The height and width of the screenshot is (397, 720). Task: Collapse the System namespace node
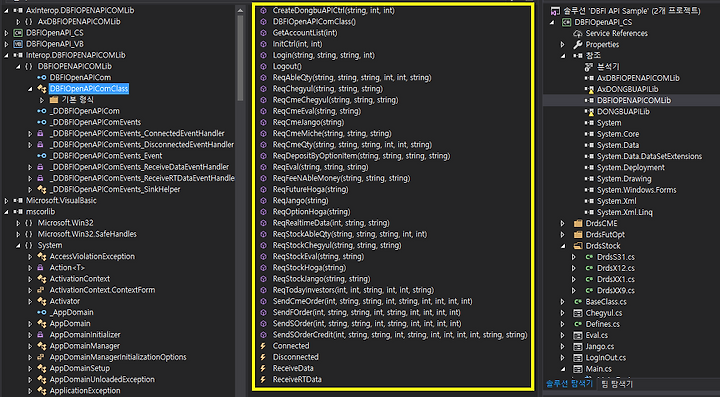[x=18, y=246]
